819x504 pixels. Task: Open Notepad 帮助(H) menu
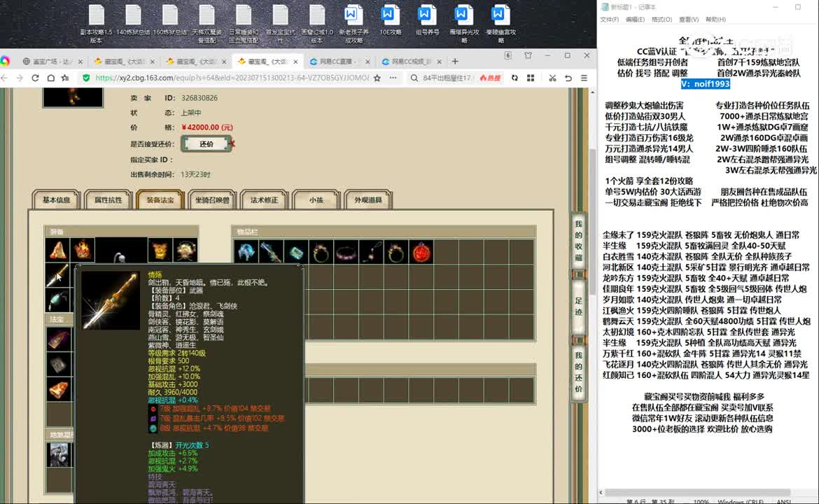(x=715, y=20)
